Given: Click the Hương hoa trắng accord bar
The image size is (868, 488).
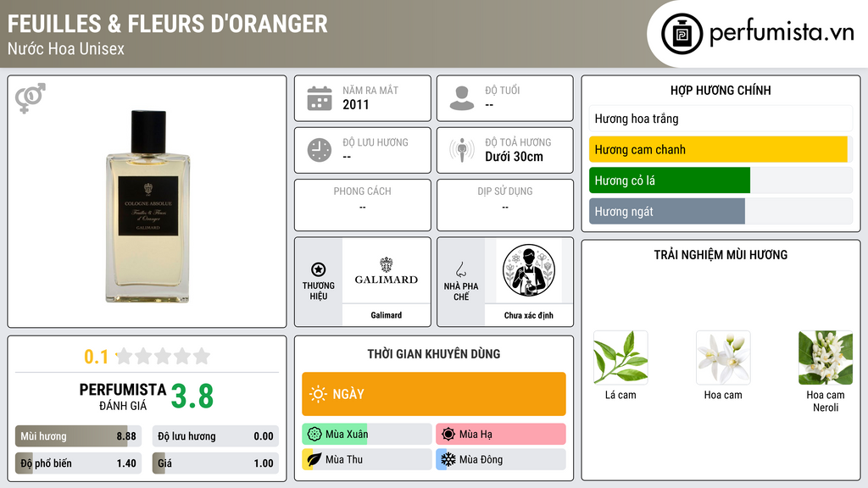Looking at the screenshot, I should click(721, 119).
